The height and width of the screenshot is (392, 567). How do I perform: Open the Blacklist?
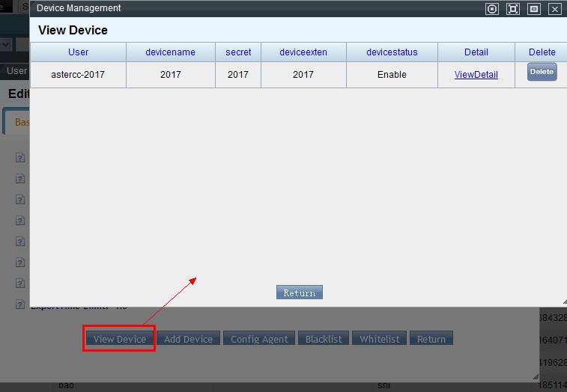pos(324,339)
